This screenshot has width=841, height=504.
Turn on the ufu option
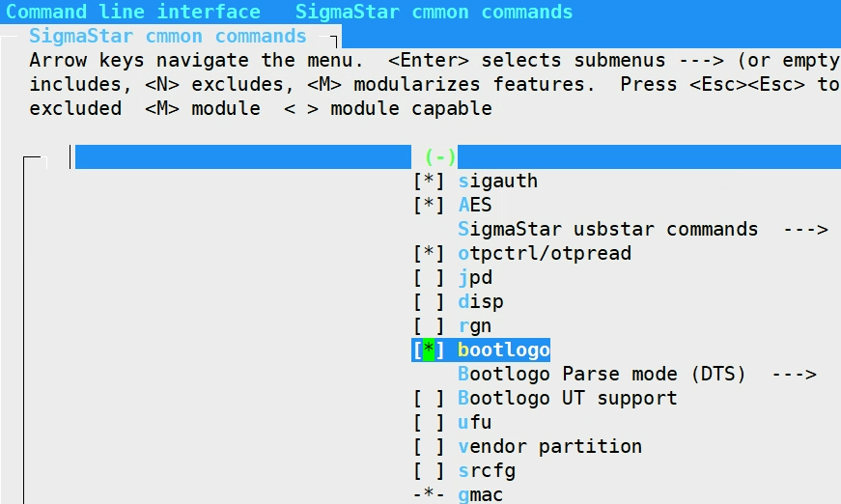429,423
